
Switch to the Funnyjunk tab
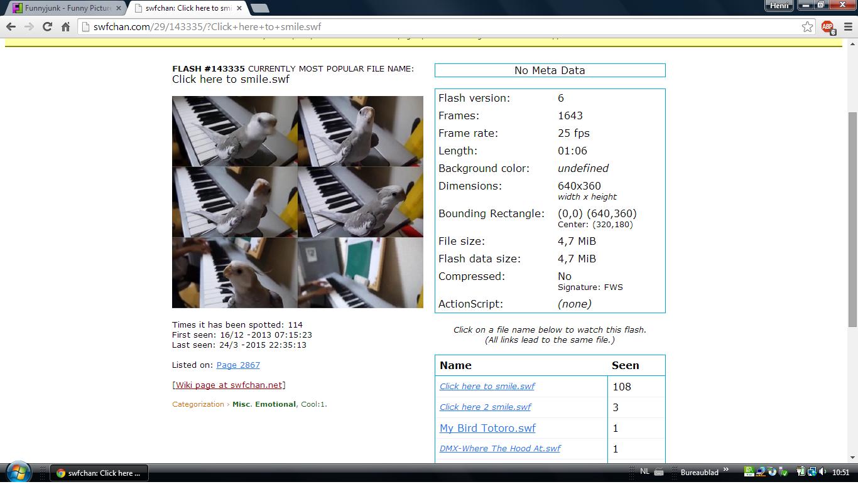(x=67, y=8)
